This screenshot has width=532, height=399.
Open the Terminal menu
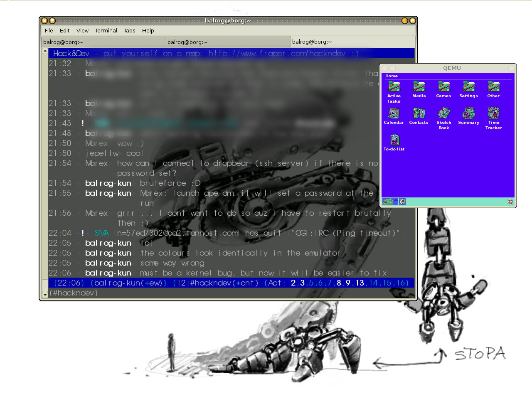coord(106,30)
